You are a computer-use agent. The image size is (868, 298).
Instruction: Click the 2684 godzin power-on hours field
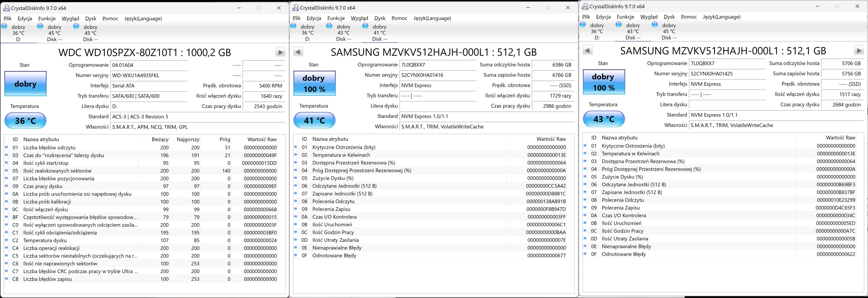[x=842, y=105]
